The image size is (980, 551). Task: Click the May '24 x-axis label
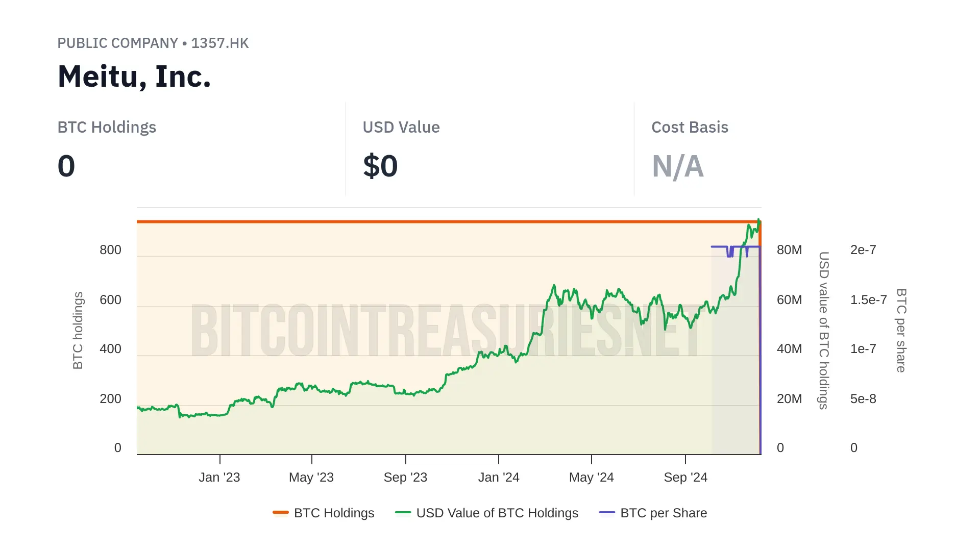[591, 478]
